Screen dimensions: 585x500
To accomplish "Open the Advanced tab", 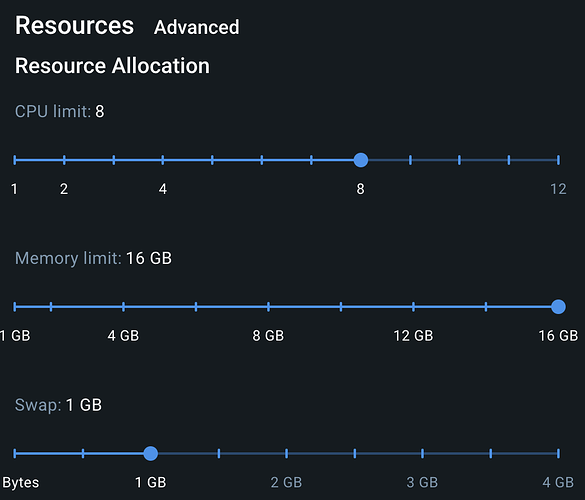I will pos(196,27).
